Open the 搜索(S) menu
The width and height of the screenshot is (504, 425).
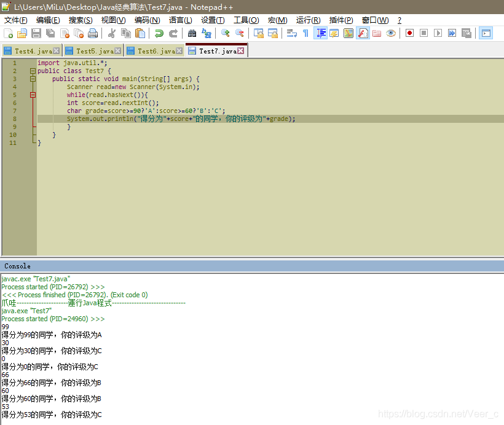point(81,20)
